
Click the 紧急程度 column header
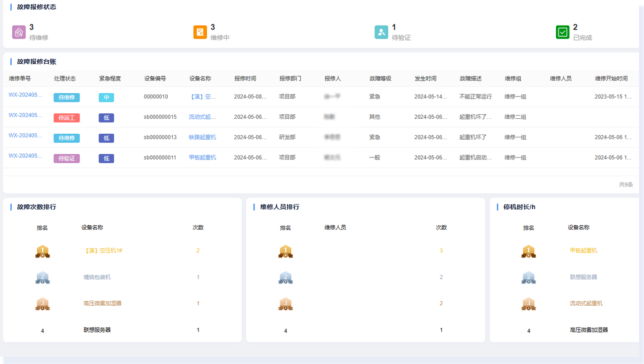[x=110, y=78]
